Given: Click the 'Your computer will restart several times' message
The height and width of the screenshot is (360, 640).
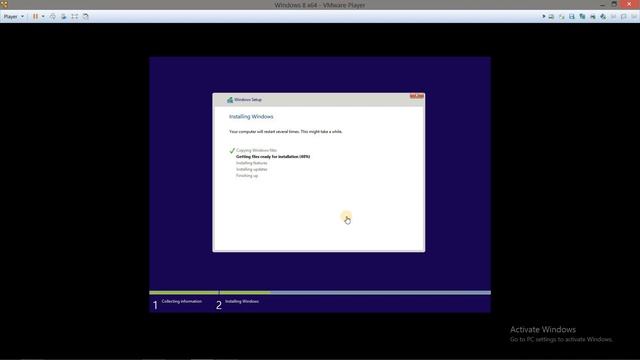Looking at the screenshot, I should 286,132.
